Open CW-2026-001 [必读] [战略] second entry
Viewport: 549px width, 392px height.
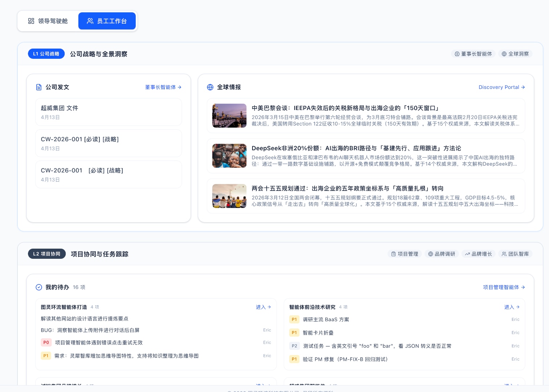(108, 175)
